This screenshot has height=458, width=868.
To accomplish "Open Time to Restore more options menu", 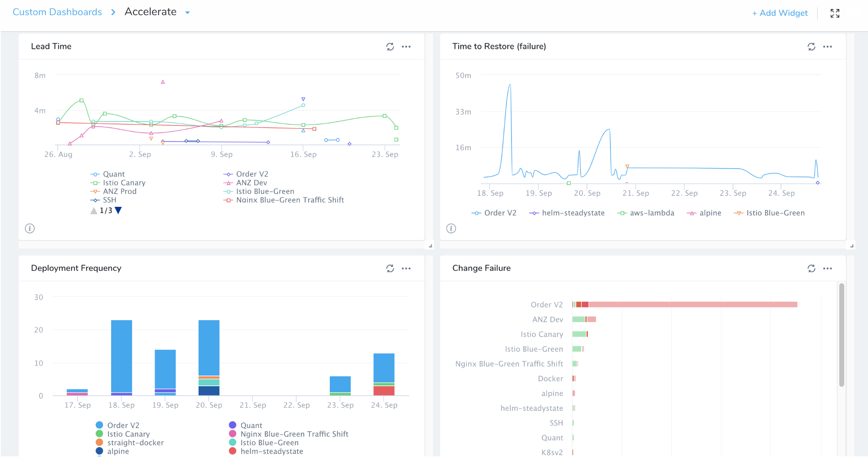I will [x=827, y=47].
